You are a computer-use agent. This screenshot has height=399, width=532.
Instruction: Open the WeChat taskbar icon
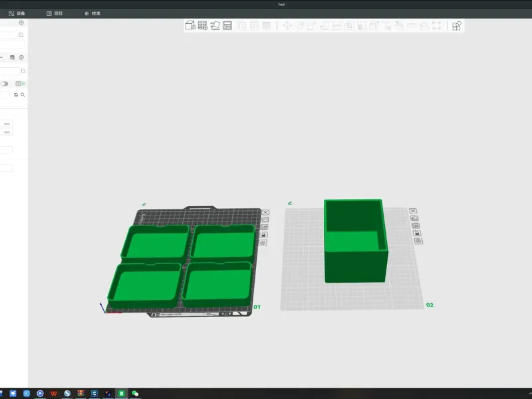(x=135, y=393)
